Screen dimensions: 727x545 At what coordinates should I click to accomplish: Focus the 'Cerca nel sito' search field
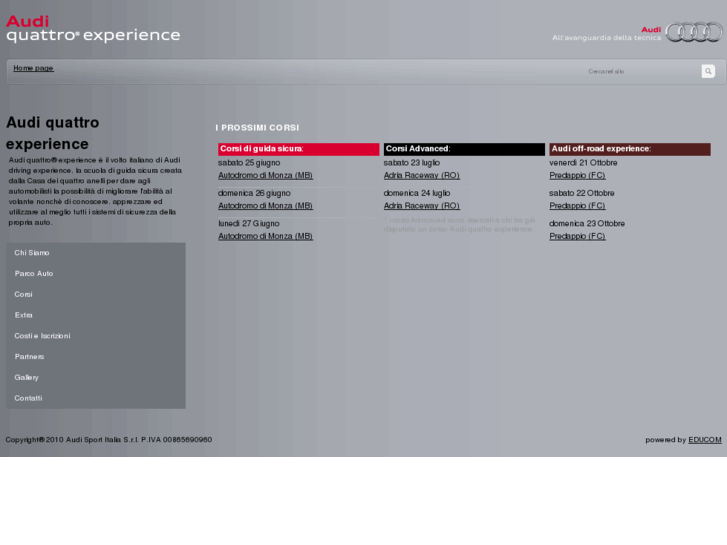point(642,71)
